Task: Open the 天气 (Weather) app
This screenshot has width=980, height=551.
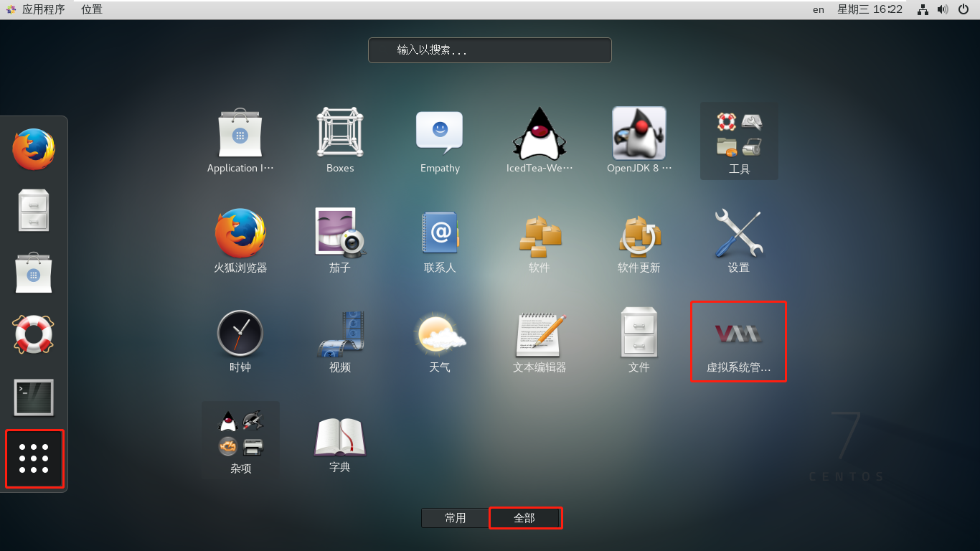Action: point(440,340)
